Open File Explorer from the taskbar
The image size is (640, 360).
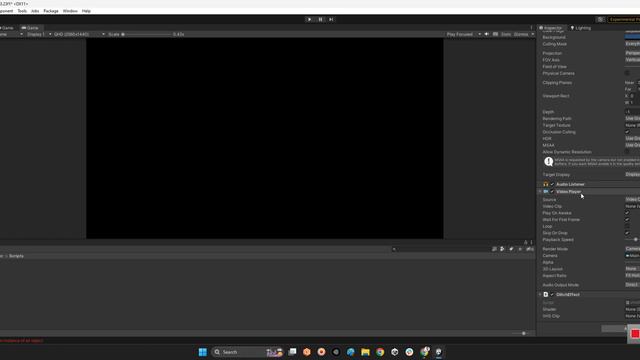coord(365,352)
